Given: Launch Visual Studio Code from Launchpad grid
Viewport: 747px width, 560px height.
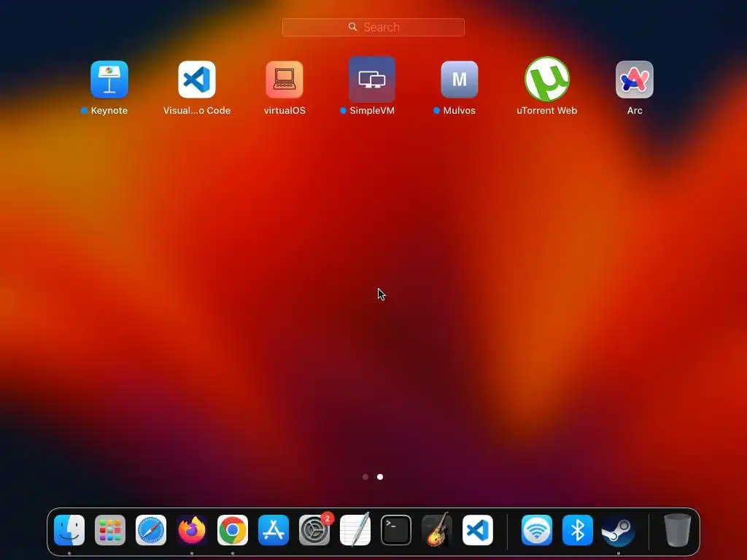Looking at the screenshot, I should pos(197,79).
